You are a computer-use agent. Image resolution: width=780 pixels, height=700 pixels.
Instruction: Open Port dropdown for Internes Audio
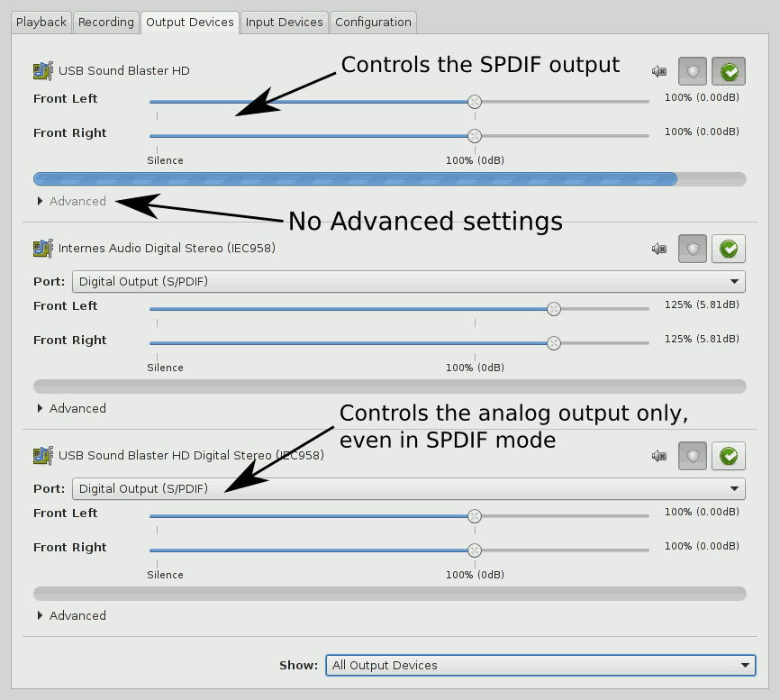coord(408,282)
